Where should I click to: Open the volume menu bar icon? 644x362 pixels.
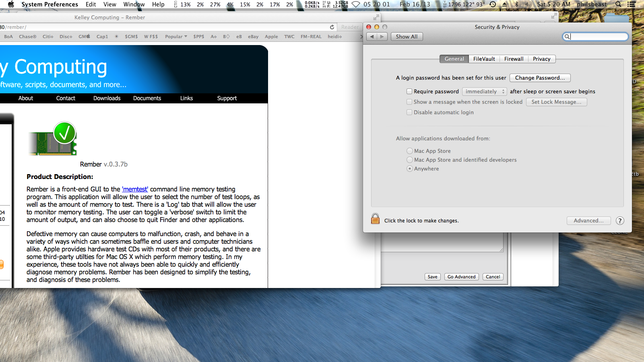click(x=528, y=4)
